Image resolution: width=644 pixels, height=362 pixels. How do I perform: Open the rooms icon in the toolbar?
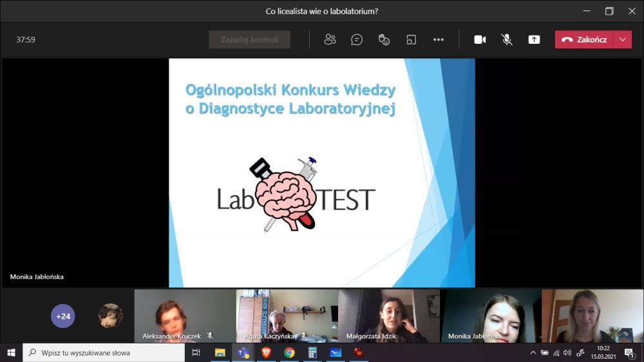pos(411,39)
